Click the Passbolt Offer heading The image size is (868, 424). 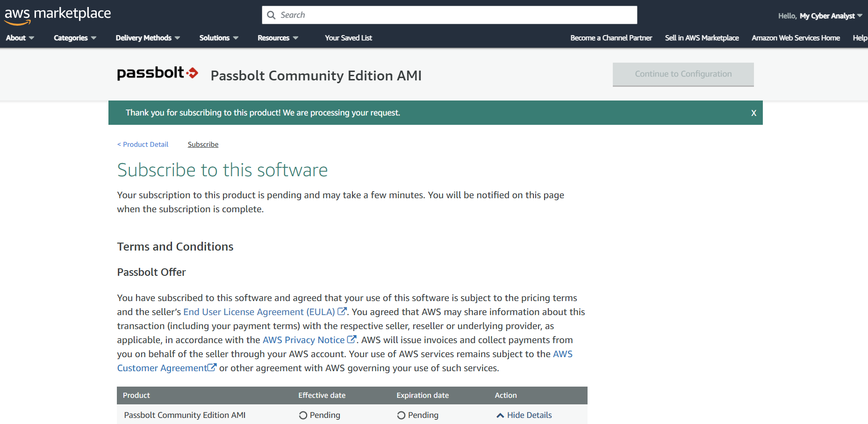151,272
